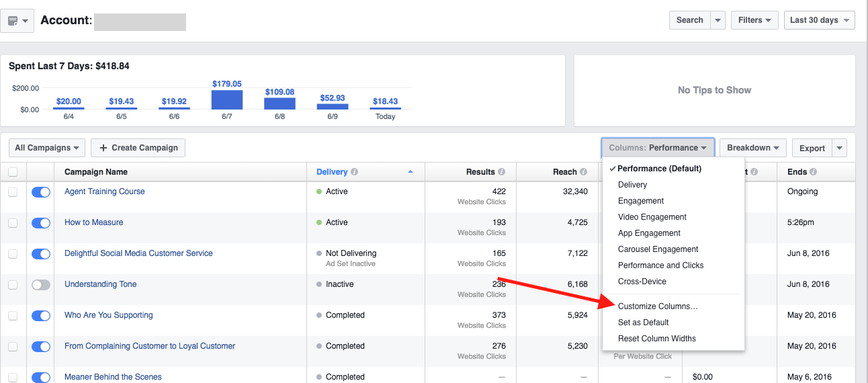Viewport: 868px width, 383px height.
Task: Choose Customize Columns from the menu
Action: click(658, 306)
